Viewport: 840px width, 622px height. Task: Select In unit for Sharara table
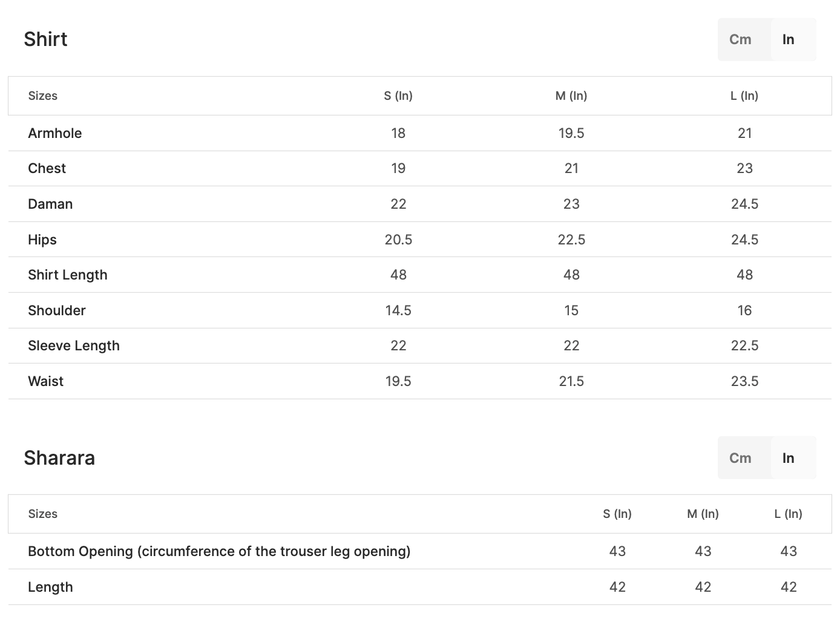pyautogui.click(x=788, y=458)
